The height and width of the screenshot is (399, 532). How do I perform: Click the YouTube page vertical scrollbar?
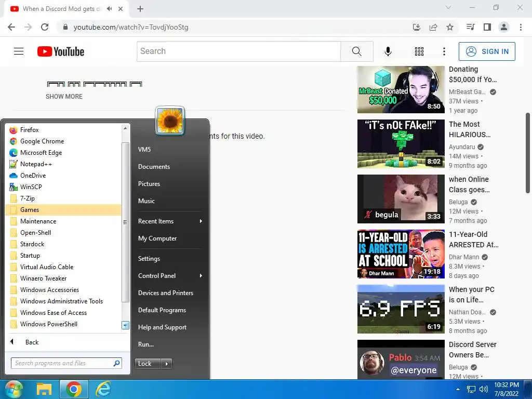(528, 153)
